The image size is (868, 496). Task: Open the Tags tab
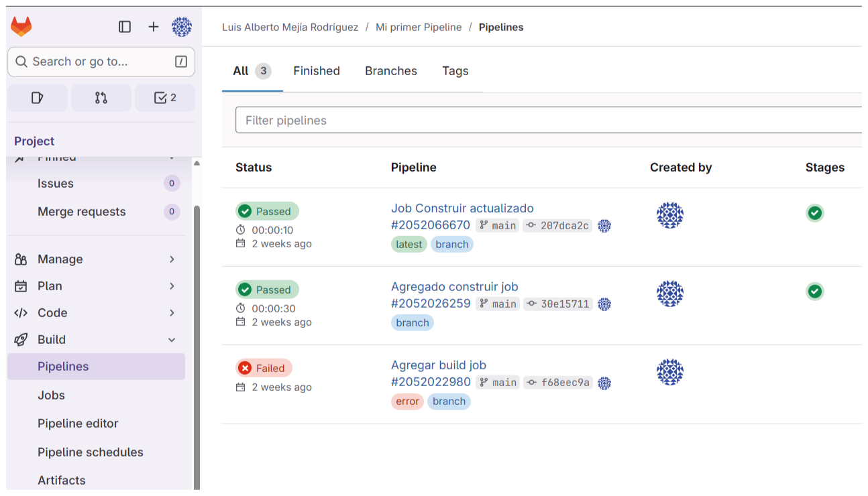[455, 71]
